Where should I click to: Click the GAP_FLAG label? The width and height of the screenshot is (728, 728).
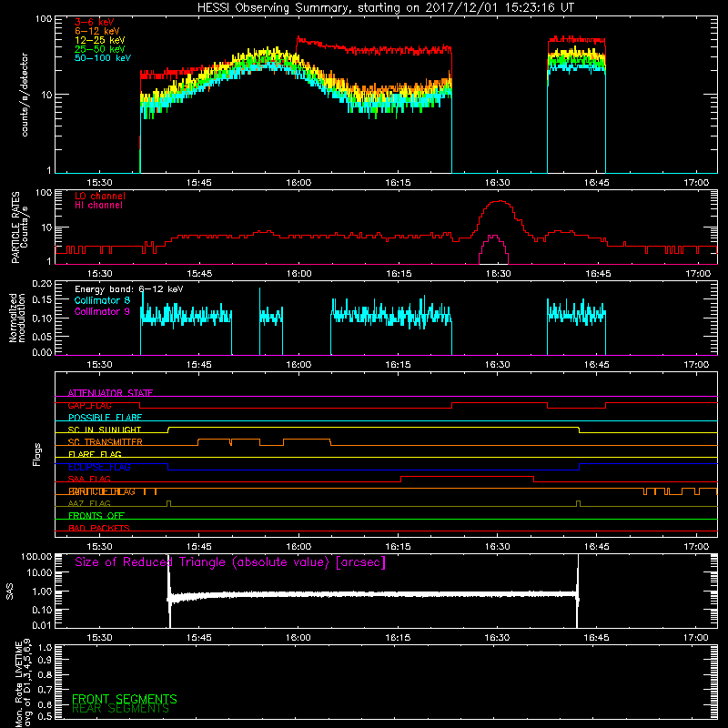89,405
